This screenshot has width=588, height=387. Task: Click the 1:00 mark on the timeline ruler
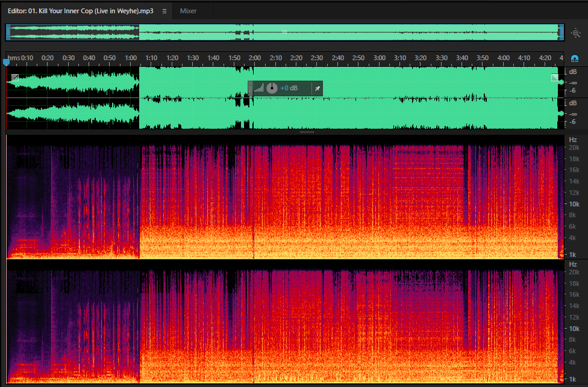[131, 58]
